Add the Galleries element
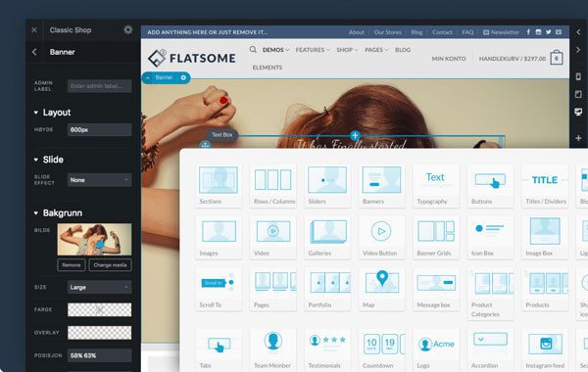The width and height of the screenshot is (588, 372). (327, 237)
